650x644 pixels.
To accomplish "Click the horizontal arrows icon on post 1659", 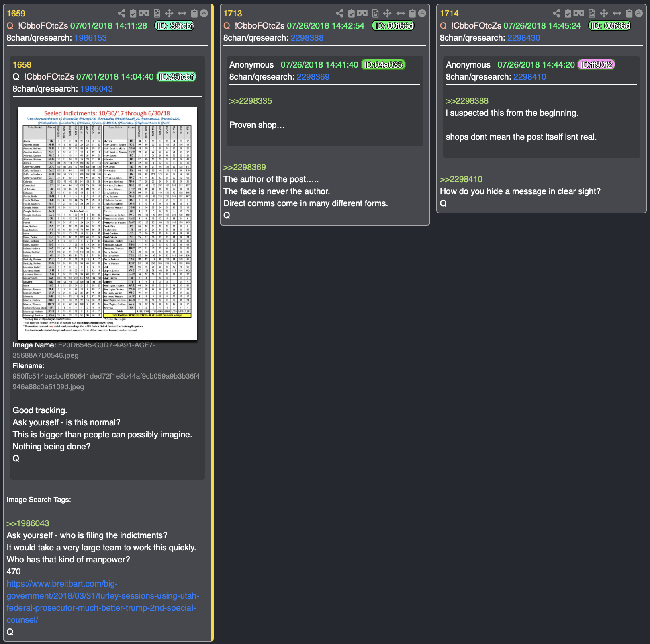I will coord(182,13).
